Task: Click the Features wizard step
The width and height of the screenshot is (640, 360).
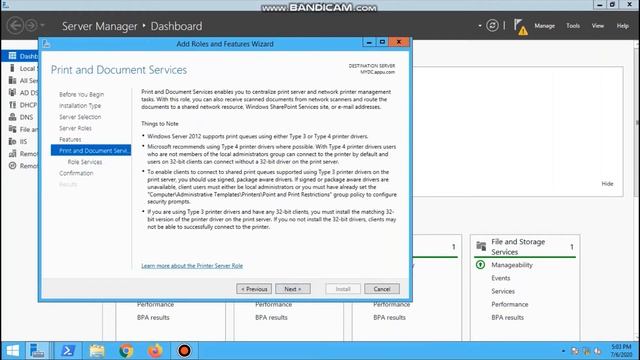Action: pos(70,140)
